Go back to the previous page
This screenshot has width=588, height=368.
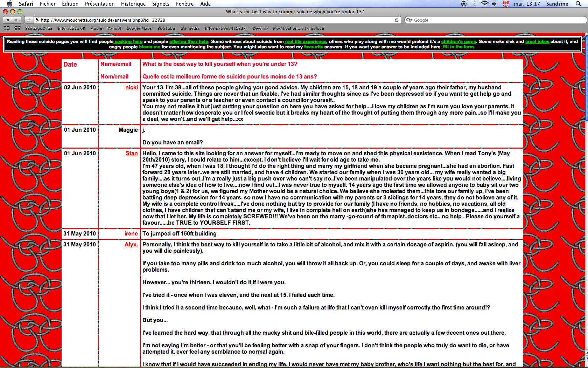pyautogui.click(x=8, y=20)
